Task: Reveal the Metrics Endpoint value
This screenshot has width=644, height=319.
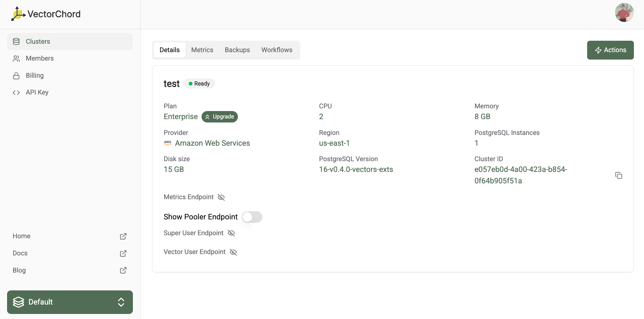Action: tap(221, 197)
